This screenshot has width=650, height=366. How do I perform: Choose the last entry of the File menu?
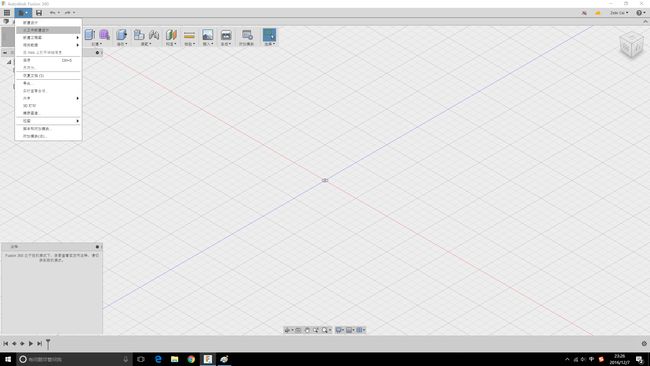(48, 136)
